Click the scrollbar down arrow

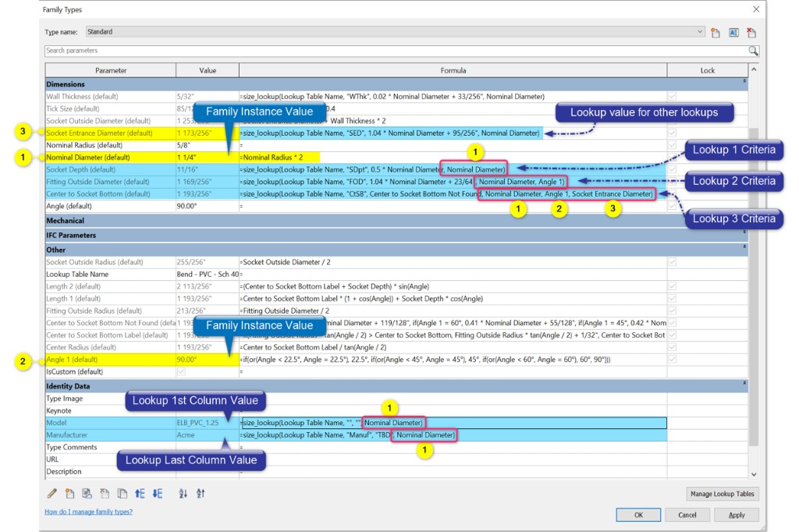[x=754, y=474]
